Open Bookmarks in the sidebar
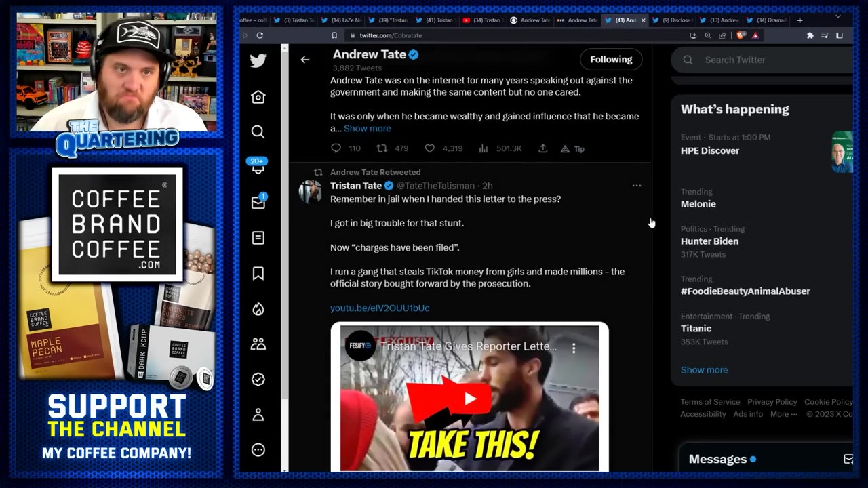 click(258, 273)
